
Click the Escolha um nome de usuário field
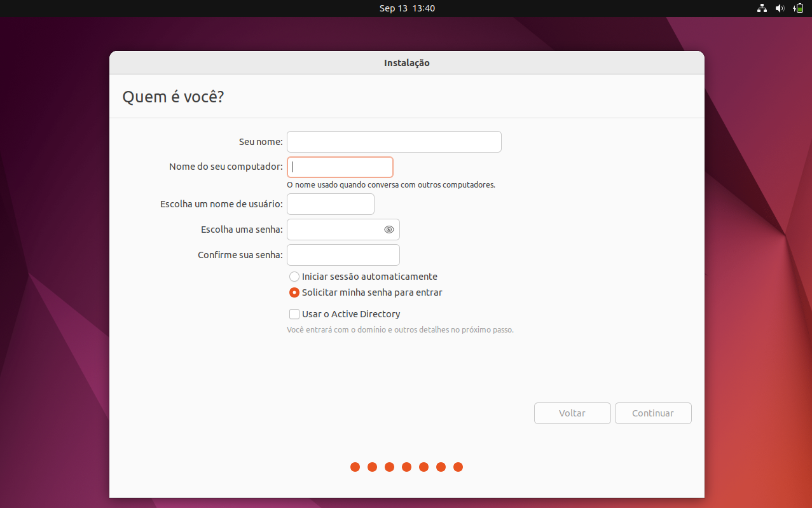click(x=331, y=204)
